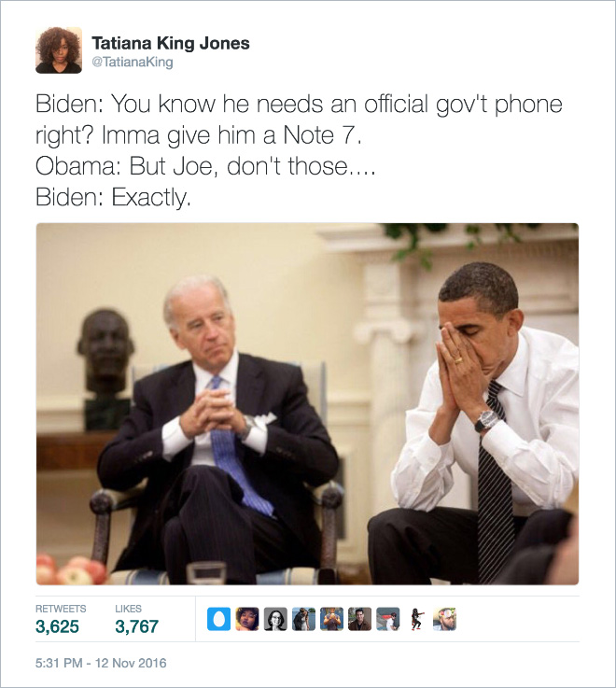Click the curly-haired woman liker avatar

click(247, 619)
